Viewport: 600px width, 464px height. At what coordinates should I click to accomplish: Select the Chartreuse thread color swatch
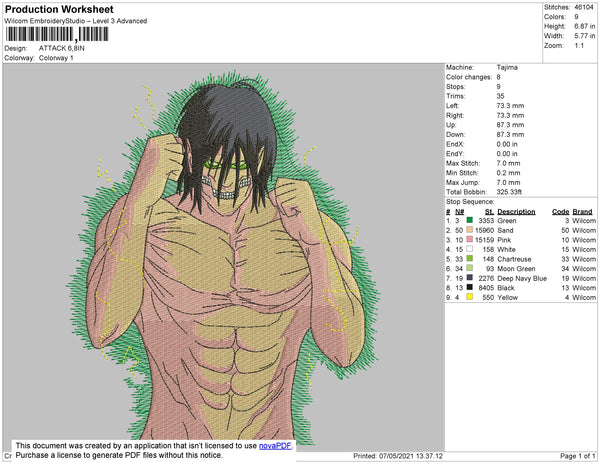pyautogui.click(x=470, y=259)
